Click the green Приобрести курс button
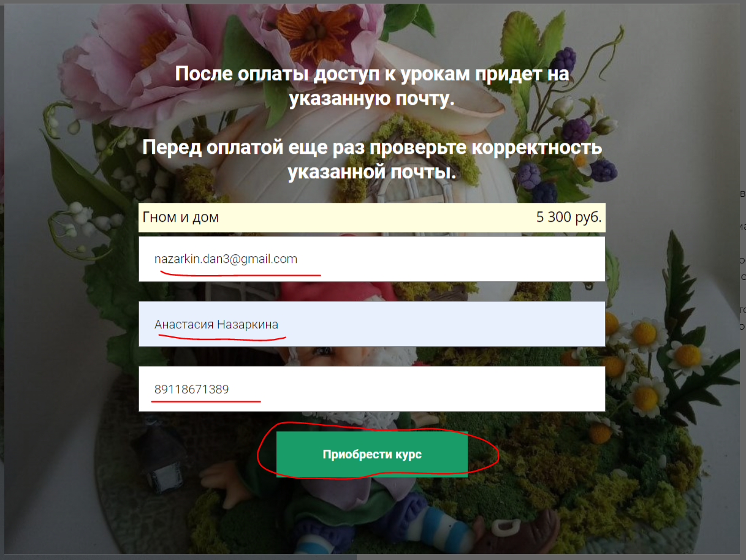 pos(372,455)
